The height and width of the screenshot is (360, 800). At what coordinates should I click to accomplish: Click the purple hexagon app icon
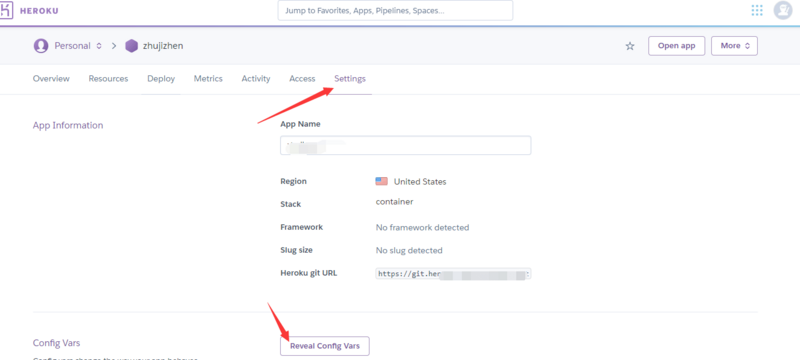[x=132, y=46]
